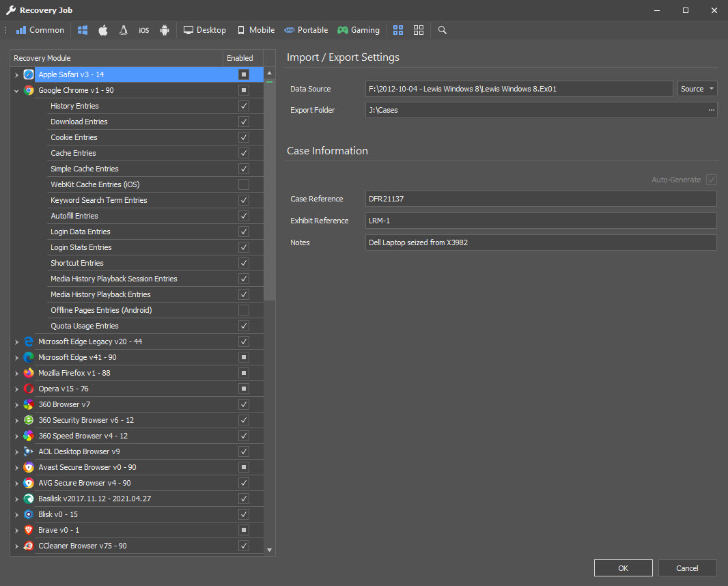Click the scrollbar down arrow
Image resolution: width=728 pixels, height=586 pixels.
click(x=269, y=550)
